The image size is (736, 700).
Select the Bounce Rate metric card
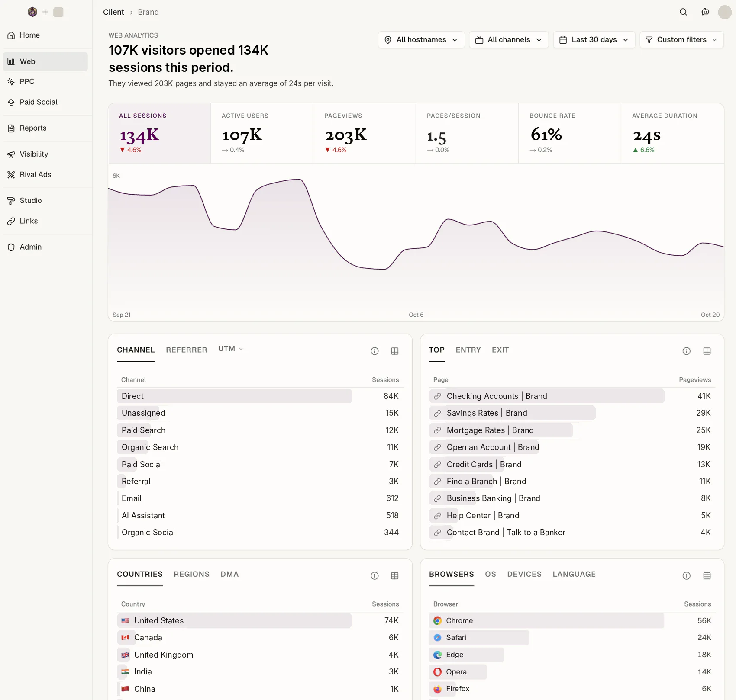tap(569, 133)
